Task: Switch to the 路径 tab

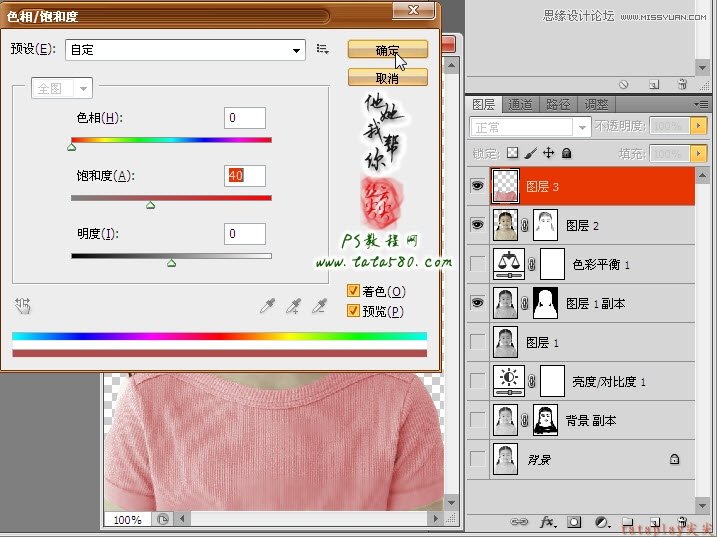Action: 558,105
